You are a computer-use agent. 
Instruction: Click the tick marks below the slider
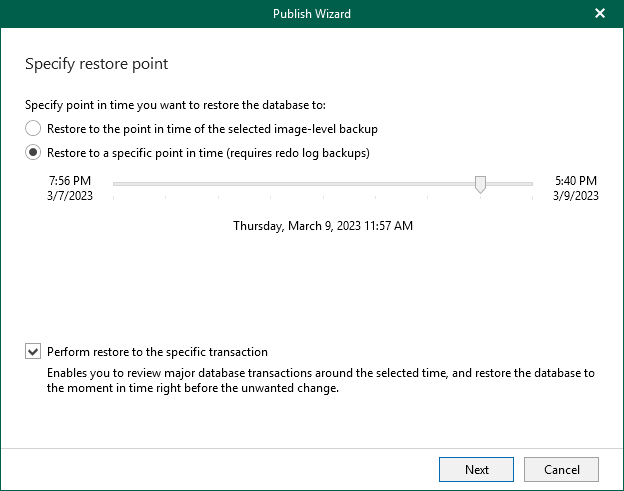[300, 197]
